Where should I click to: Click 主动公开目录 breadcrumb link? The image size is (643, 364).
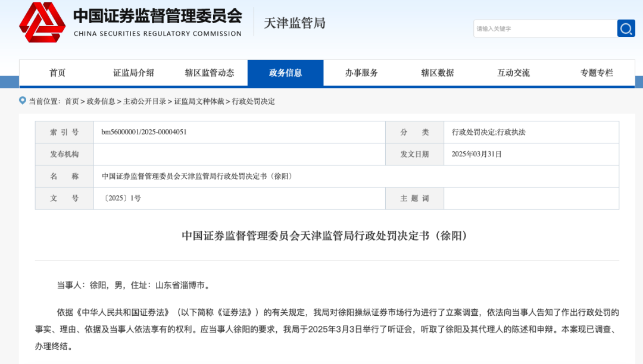pyautogui.click(x=145, y=102)
